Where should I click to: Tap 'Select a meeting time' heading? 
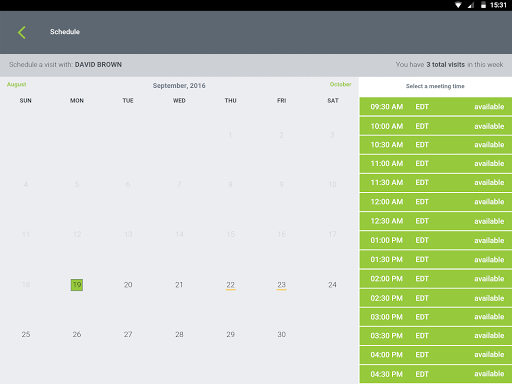[435, 86]
